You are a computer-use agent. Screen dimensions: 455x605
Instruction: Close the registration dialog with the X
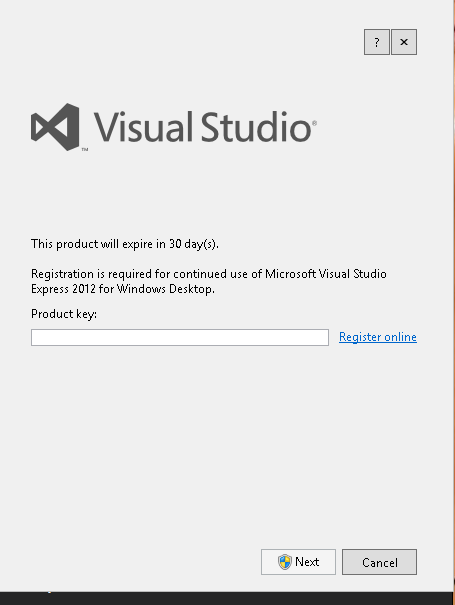404,42
